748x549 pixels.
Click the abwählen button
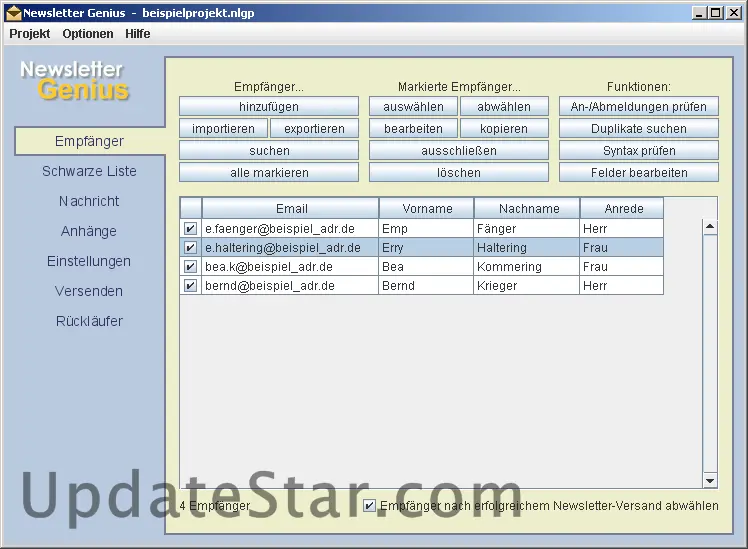[x=504, y=106]
